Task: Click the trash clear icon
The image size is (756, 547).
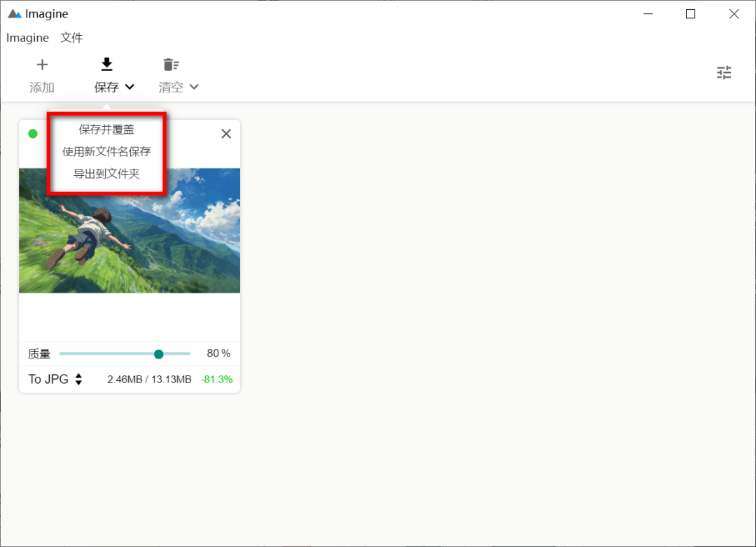Action: pos(171,64)
